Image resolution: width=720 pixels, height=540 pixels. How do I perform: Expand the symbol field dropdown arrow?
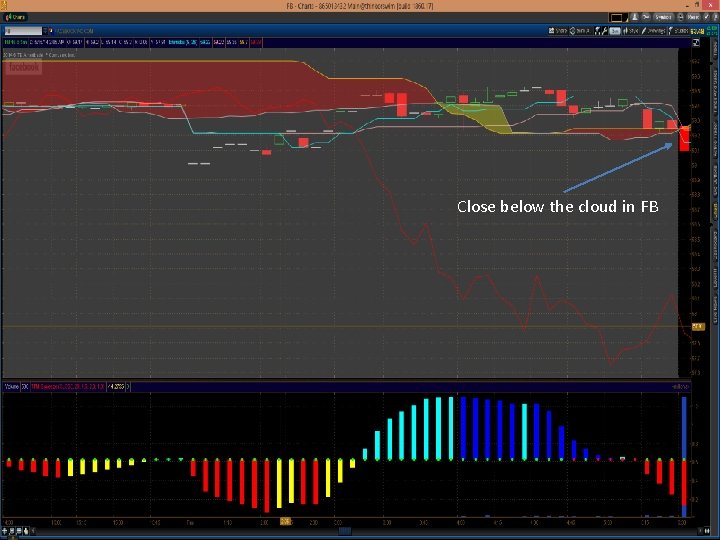point(45,31)
